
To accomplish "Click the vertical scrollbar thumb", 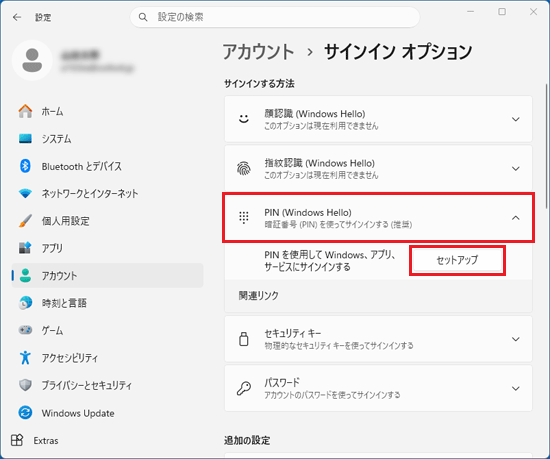I will (546, 146).
